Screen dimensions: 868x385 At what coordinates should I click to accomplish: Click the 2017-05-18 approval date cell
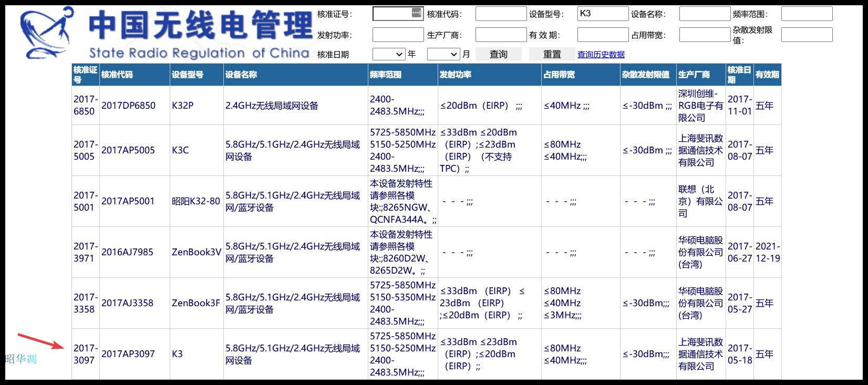tap(739, 354)
